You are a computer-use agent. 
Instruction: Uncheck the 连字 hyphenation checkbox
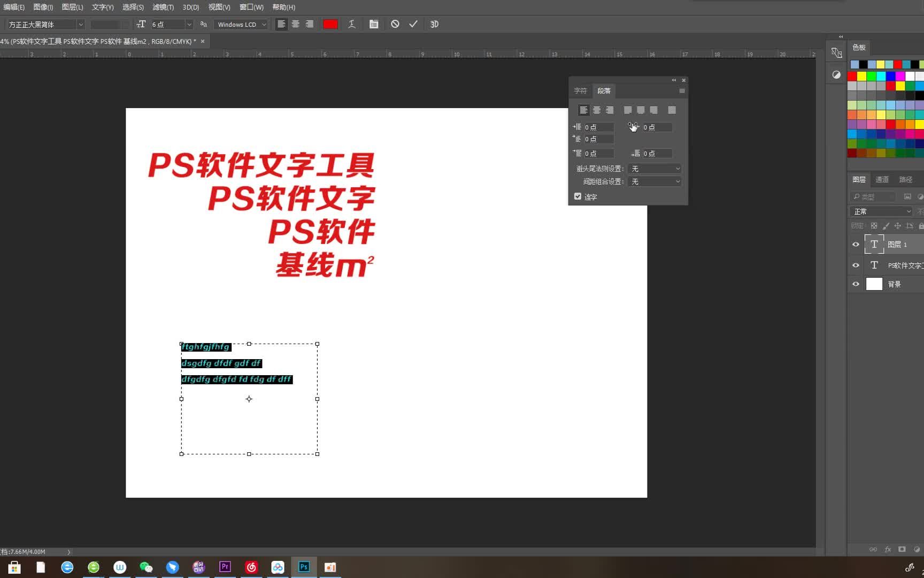pyautogui.click(x=577, y=196)
